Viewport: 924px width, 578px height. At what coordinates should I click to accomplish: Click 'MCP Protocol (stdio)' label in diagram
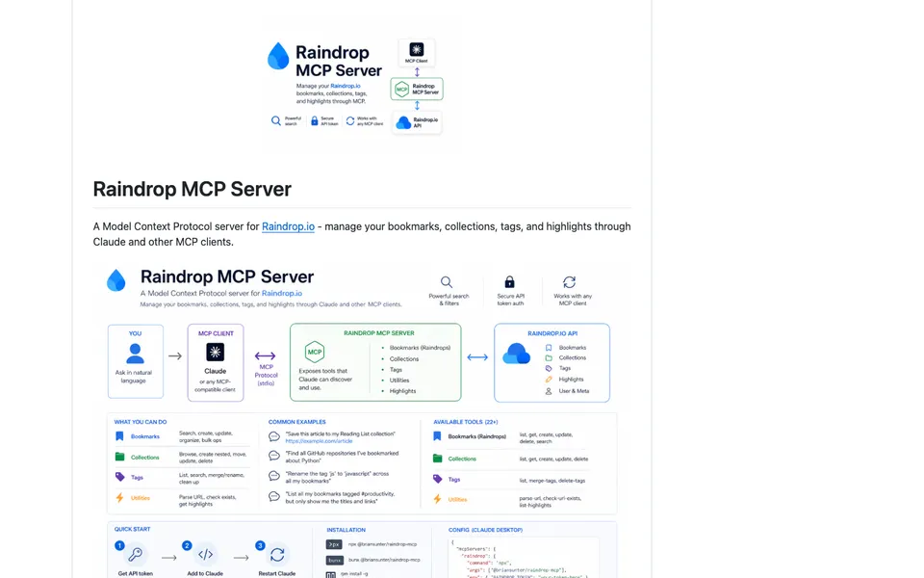[x=266, y=375]
